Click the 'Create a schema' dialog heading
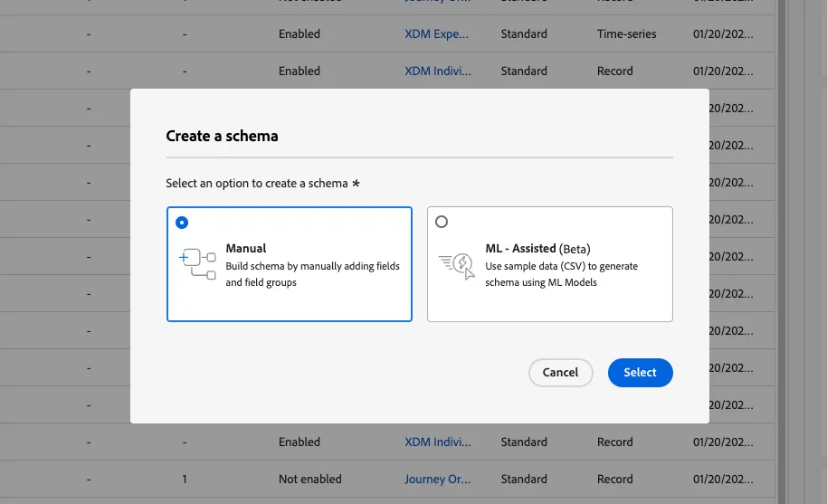The width and height of the screenshot is (827, 504). [x=222, y=136]
